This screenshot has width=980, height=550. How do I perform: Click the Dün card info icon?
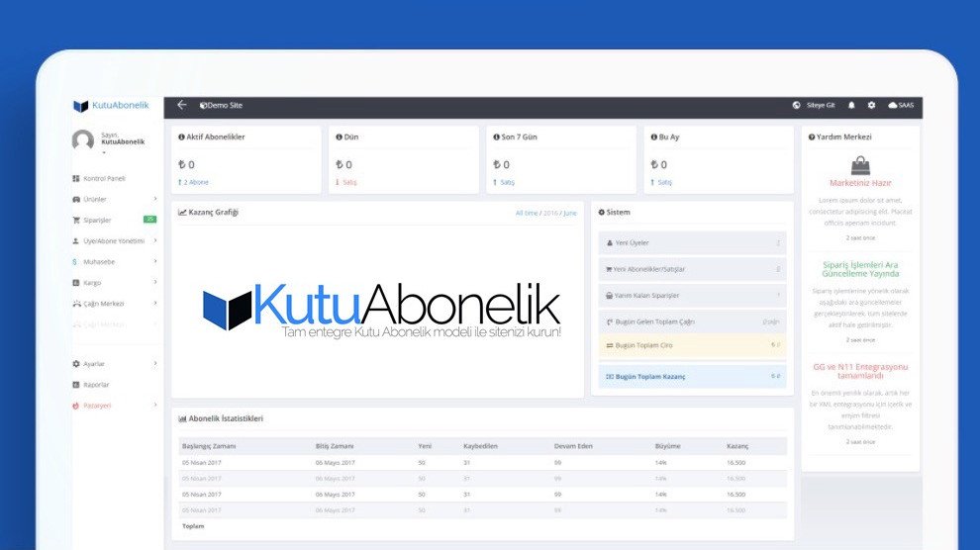339,137
